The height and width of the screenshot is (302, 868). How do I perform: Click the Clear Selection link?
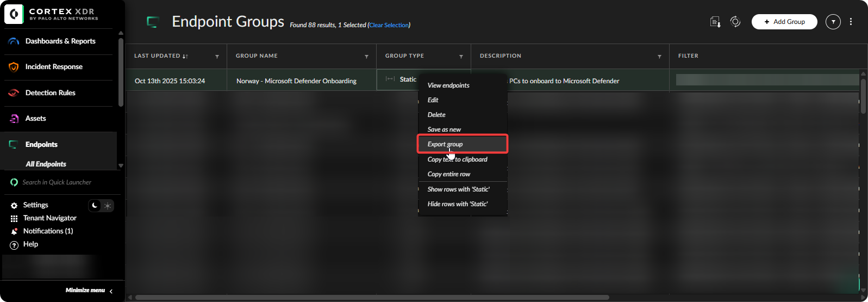coord(389,25)
